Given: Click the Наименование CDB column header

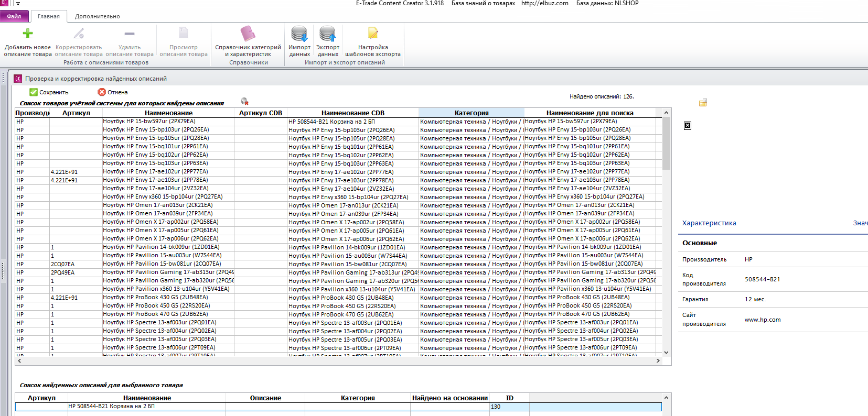Looking at the screenshot, I should pos(353,113).
